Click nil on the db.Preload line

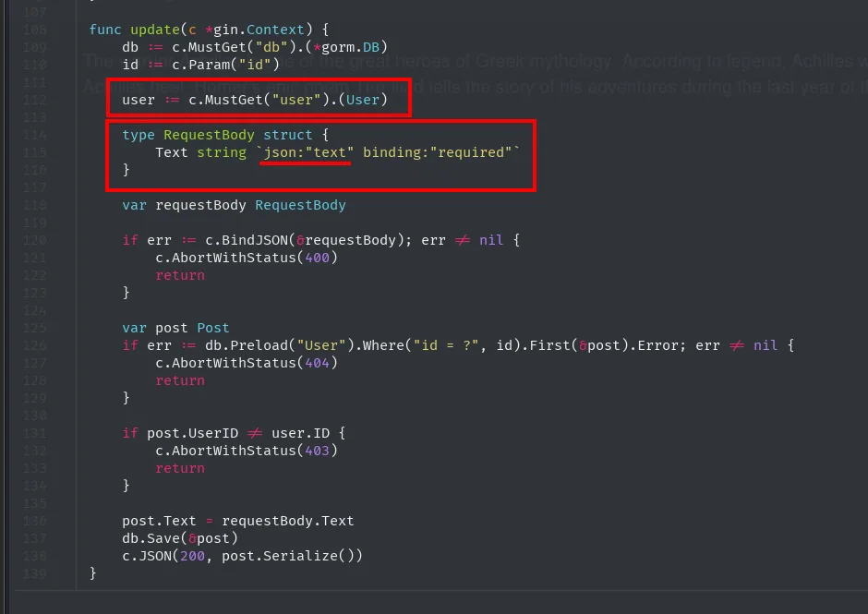coord(766,345)
